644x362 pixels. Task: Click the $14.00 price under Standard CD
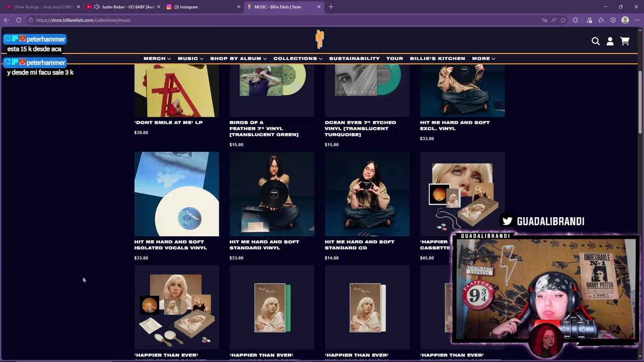[332, 258]
